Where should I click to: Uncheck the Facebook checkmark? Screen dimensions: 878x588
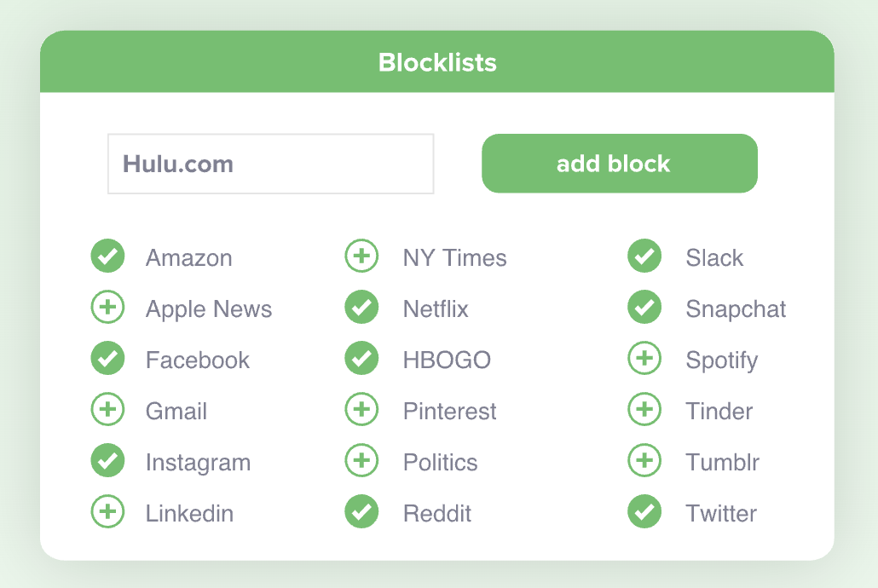tap(107, 358)
